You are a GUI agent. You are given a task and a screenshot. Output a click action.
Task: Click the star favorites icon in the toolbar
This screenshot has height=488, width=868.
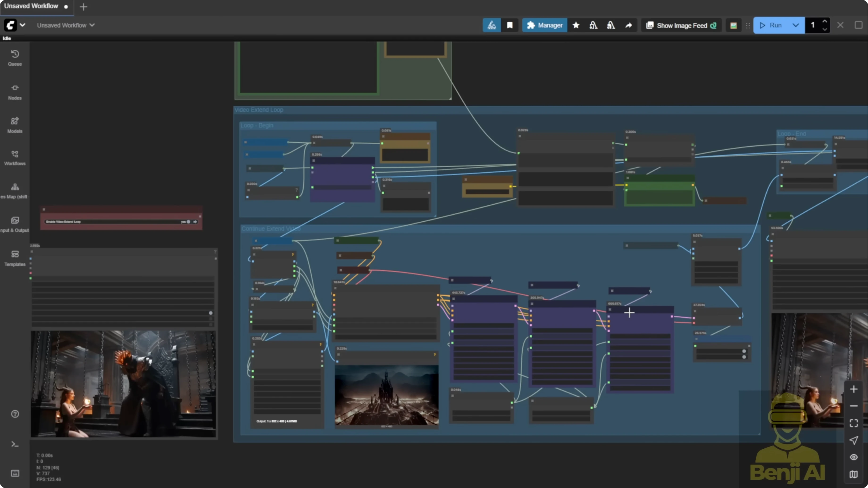pyautogui.click(x=576, y=25)
